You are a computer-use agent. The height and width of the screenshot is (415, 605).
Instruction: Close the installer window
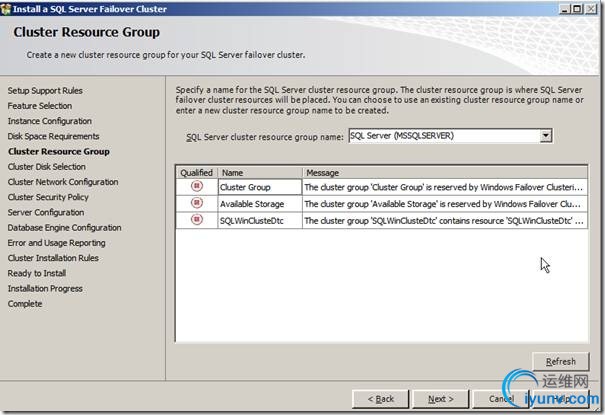(x=591, y=8)
